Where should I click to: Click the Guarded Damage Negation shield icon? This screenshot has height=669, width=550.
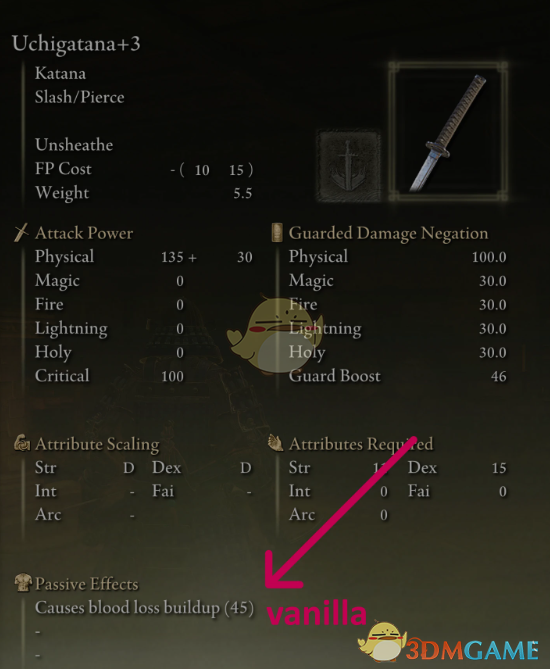tap(277, 233)
